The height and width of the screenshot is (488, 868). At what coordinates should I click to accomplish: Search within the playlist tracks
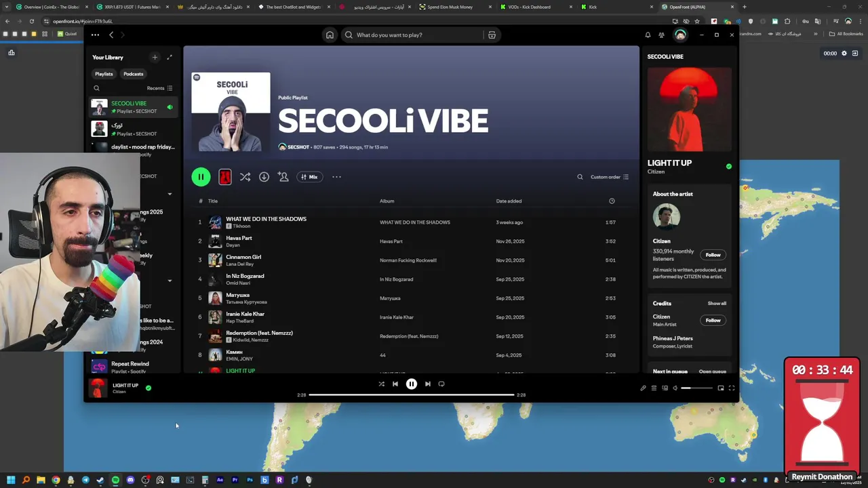tap(580, 177)
